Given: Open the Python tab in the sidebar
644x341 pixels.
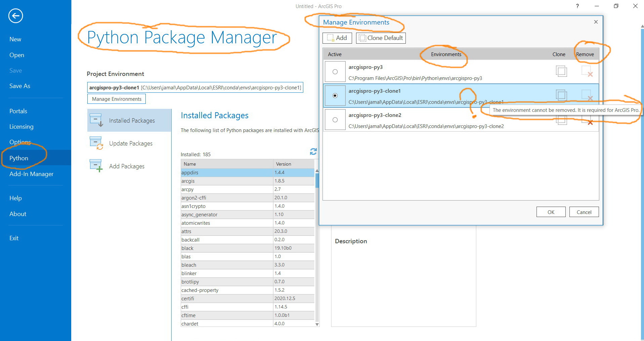Looking at the screenshot, I should click(x=19, y=158).
